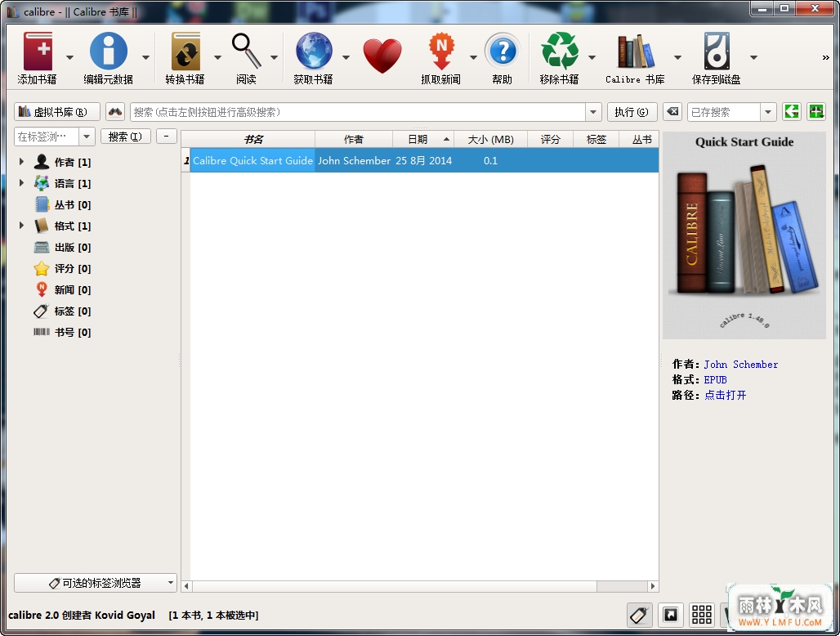Toggle cover grid icon in status bar
The width and height of the screenshot is (840, 636).
click(701, 615)
